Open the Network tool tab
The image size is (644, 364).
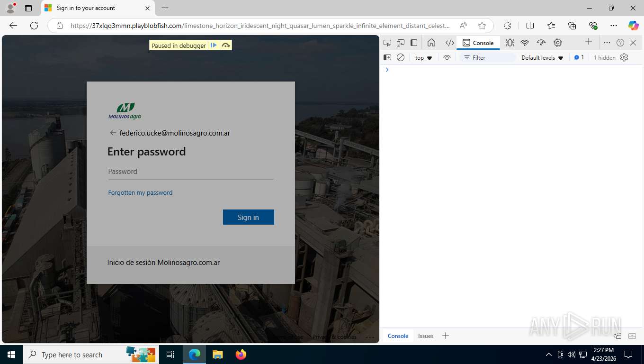(525, 43)
